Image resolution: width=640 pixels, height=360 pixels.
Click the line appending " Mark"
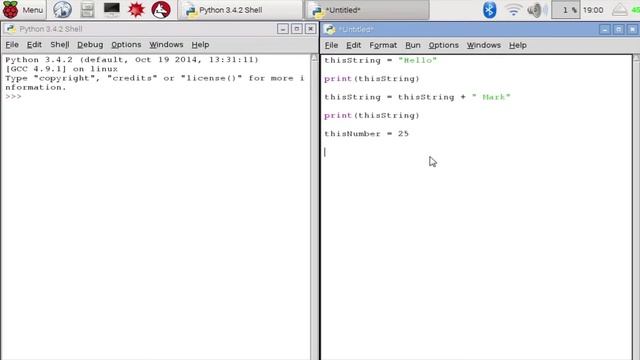[417, 97]
